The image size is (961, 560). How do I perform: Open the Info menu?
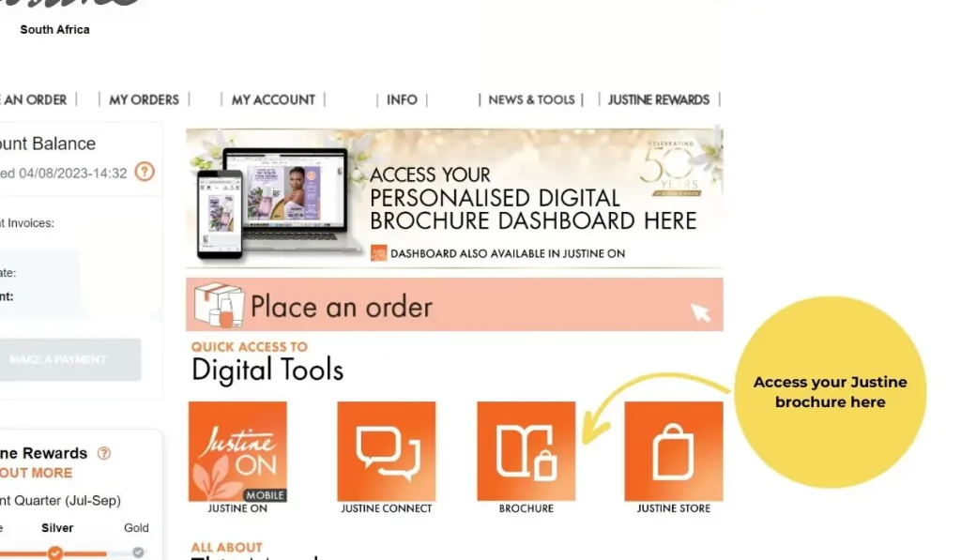[x=402, y=99]
